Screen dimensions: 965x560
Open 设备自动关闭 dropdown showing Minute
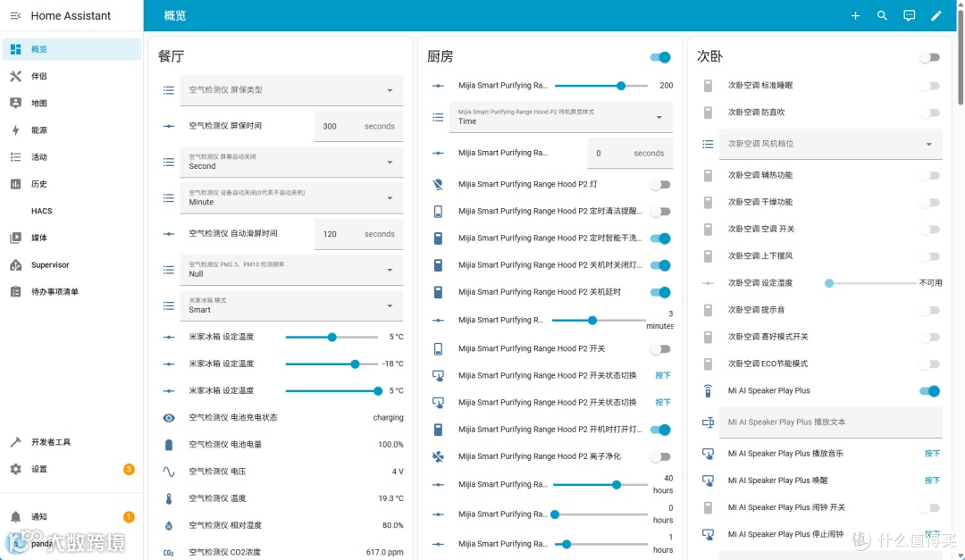pyautogui.click(x=291, y=197)
